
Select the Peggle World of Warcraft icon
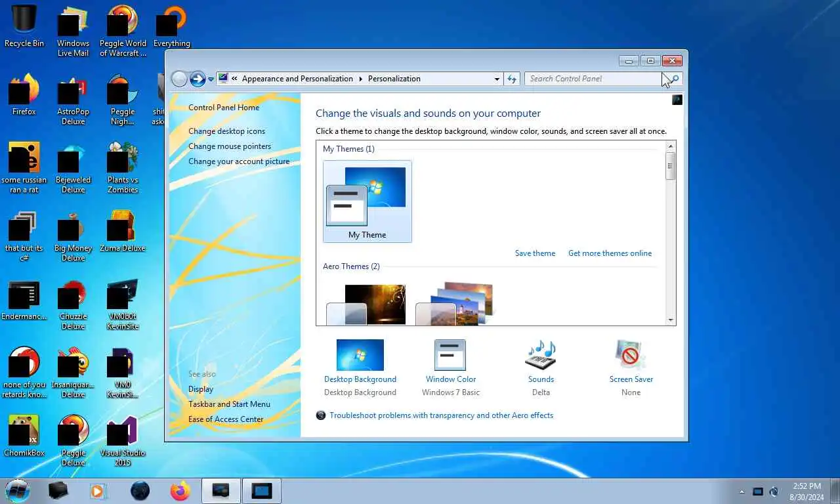[x=123, y=31]
